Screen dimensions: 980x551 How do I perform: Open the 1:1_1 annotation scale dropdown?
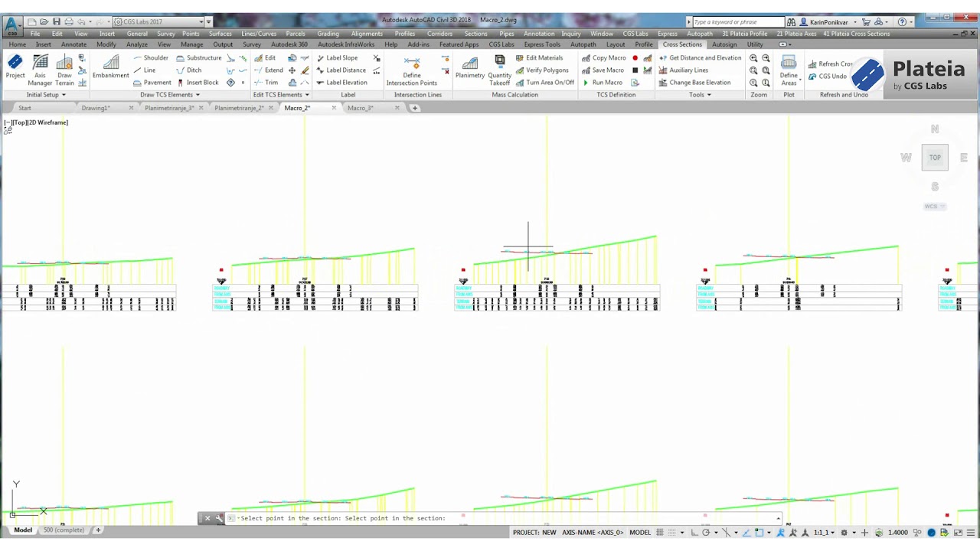[824, 533]
